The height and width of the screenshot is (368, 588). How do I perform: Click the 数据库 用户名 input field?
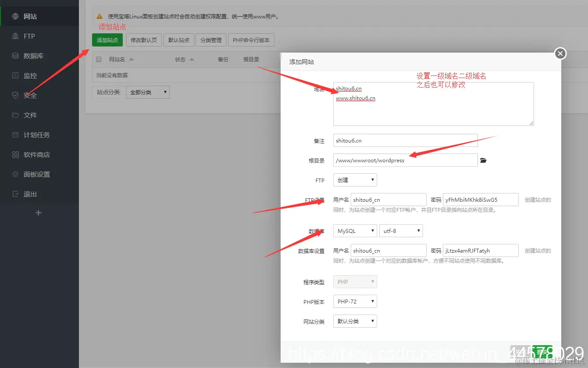pos(388,250)
